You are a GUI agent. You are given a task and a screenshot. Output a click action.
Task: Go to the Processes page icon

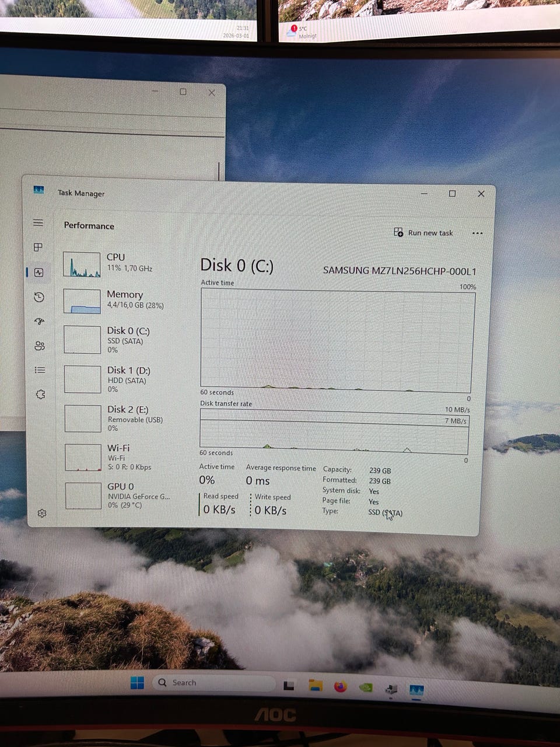(x=38, y=247)
